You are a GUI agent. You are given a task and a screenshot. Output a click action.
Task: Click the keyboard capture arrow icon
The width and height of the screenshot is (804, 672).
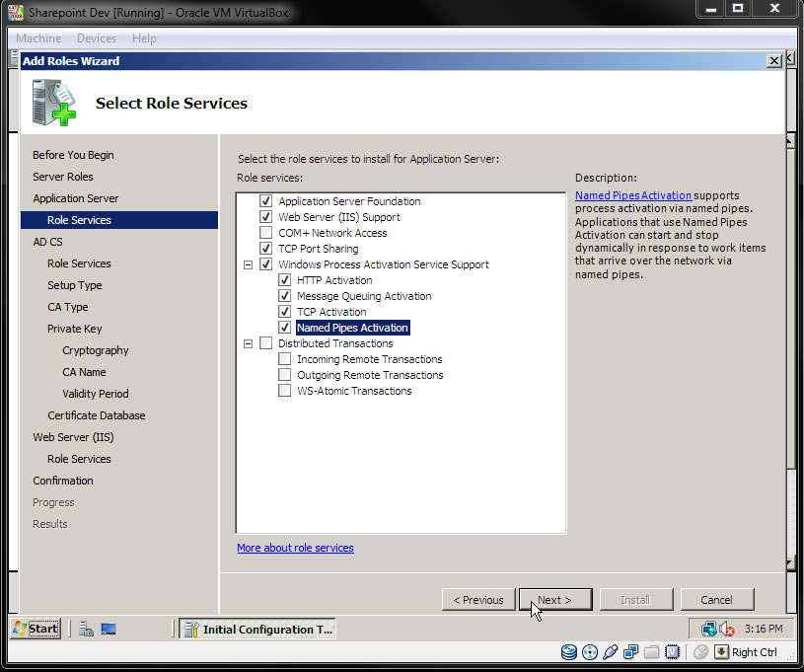click(x=721, y=652)
